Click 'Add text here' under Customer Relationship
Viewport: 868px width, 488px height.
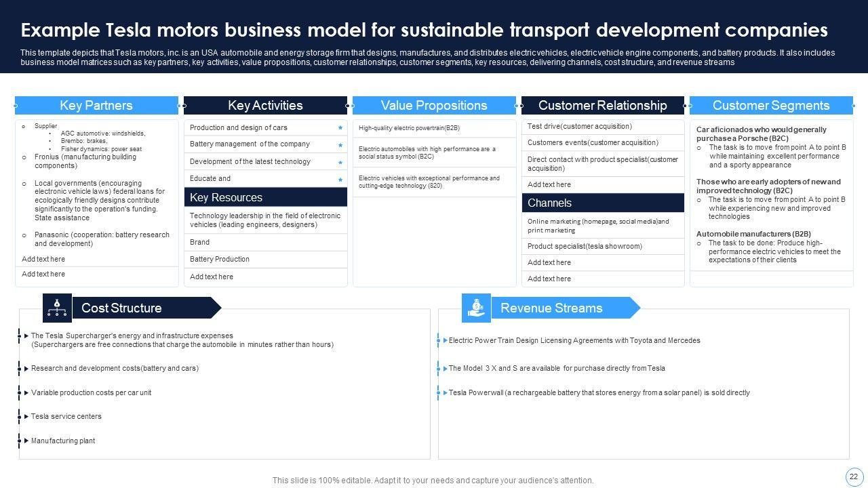[603, 184]
